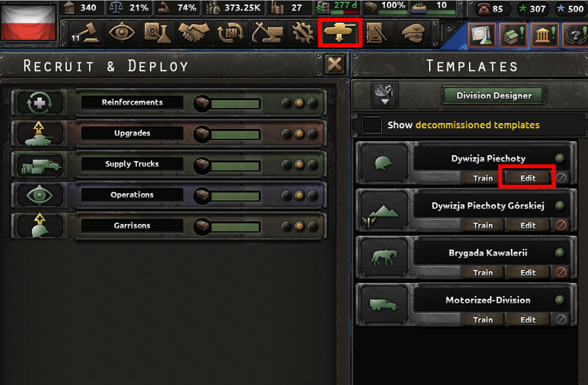This screenshot has width=588, height=385.
Task: Click the Polish flag to open country view
Action: pyautogui.click(x=28, y=24)
